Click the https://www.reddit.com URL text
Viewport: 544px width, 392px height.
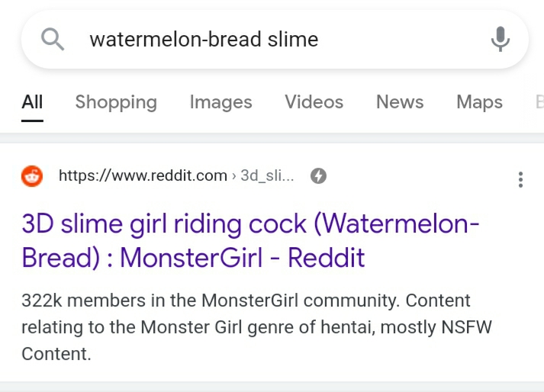(x=143, y=175)
